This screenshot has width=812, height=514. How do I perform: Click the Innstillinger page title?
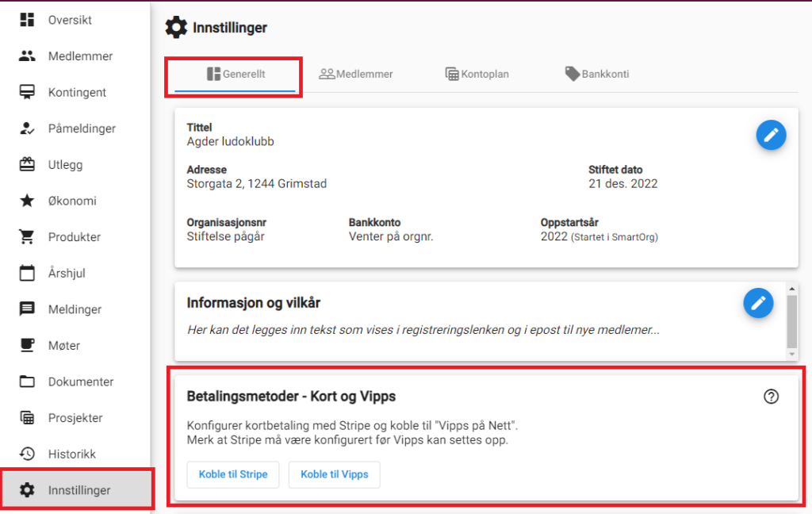pyautogui.click(x=230, y=28)
